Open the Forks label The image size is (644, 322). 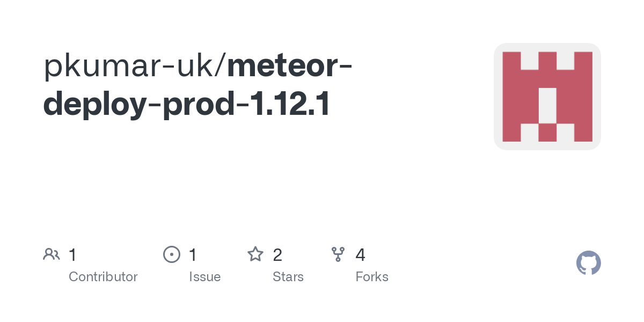pyautogui.click(x=372, y=277)
